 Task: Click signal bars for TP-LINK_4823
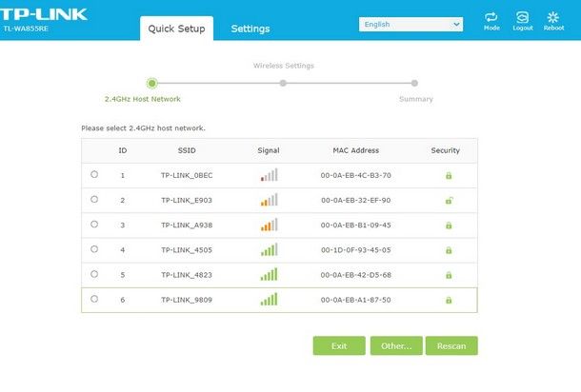click(x=269, y=275)
